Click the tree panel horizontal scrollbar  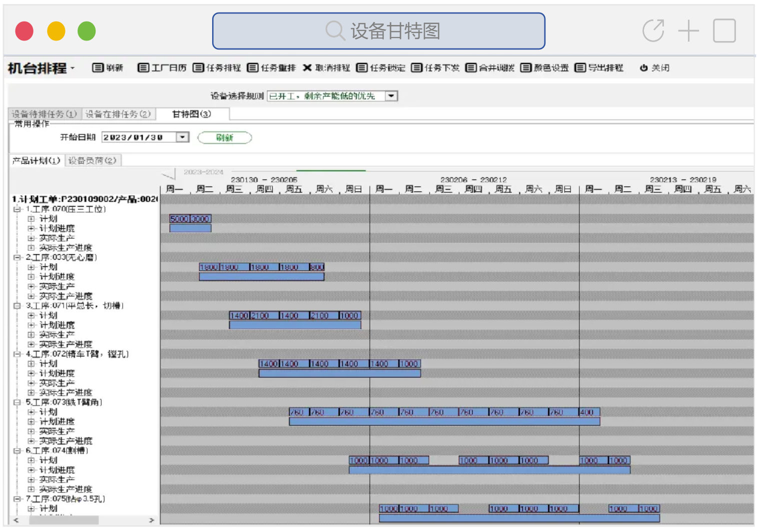tap(64, 520)
